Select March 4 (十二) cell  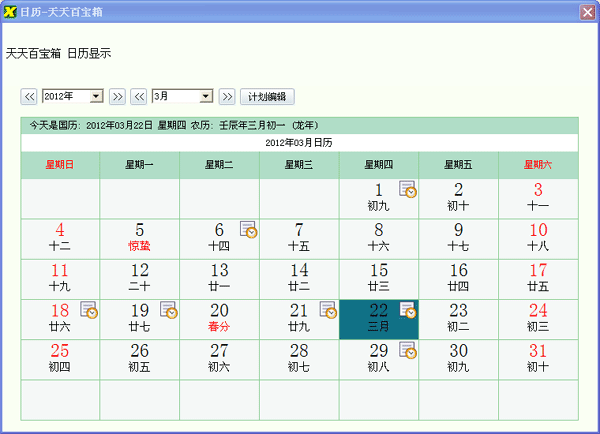(x=60, y=239)
